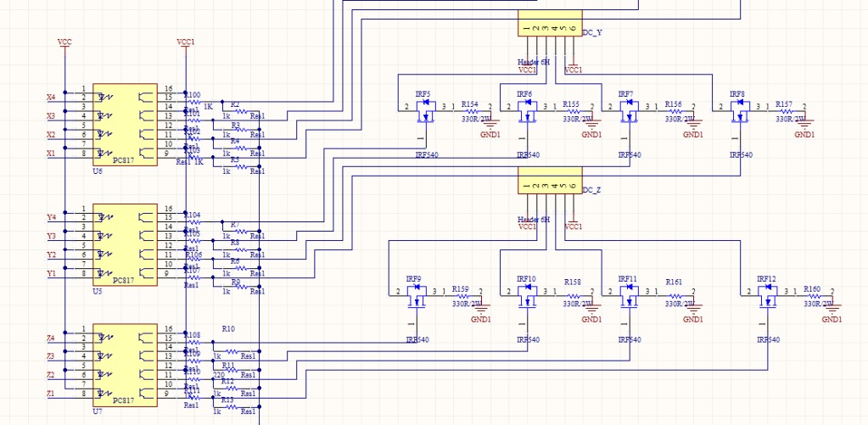Select net label Y3
Viewport: 868px width, 425px height.
pyautogui.click(x=51, y=237)
